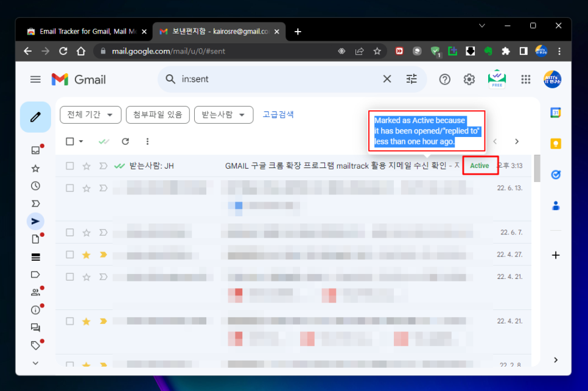The width and height of the screenshot is (588, 391).
Task: Open the Forums category icon in sidebar
Action: coord(36,328)
